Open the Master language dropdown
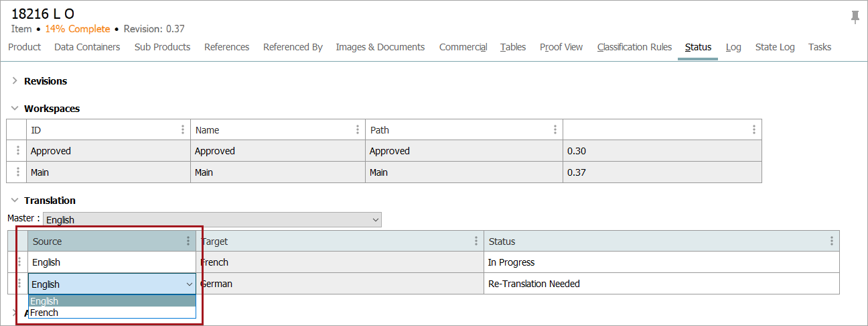Viewport: 868px width, 326px height. [x=212, y=220]
